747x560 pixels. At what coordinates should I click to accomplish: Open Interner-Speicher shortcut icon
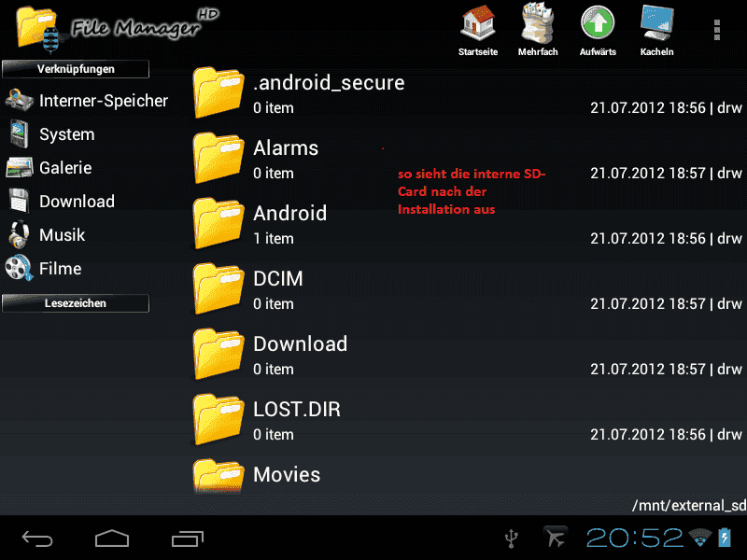click(19, 100)
